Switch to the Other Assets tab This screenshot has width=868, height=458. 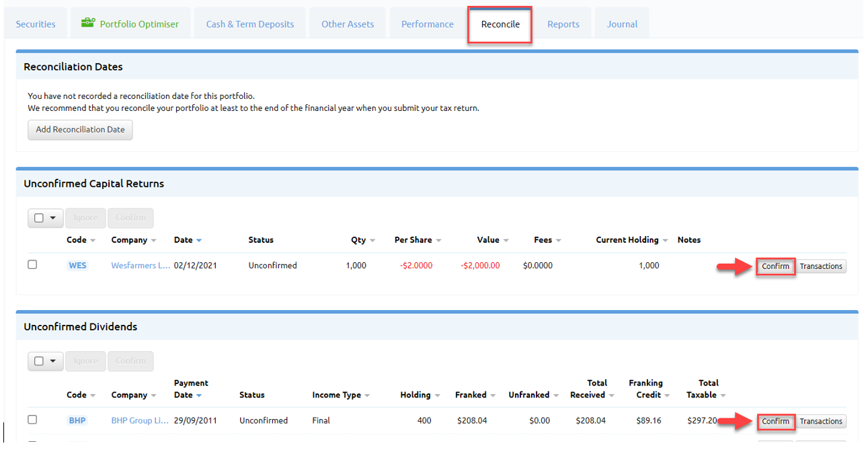click(347, 23)
